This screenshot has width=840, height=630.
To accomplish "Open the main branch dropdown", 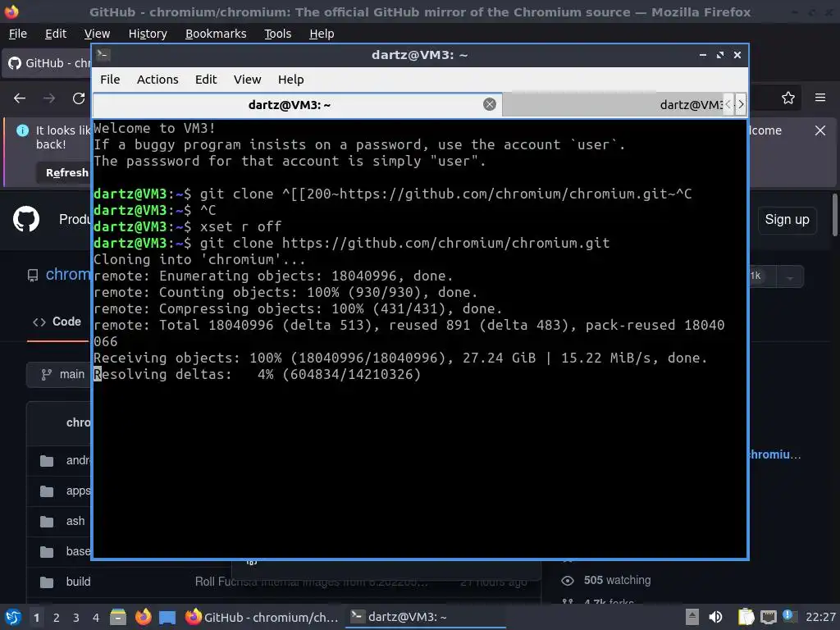I will [x=59, y=374].
